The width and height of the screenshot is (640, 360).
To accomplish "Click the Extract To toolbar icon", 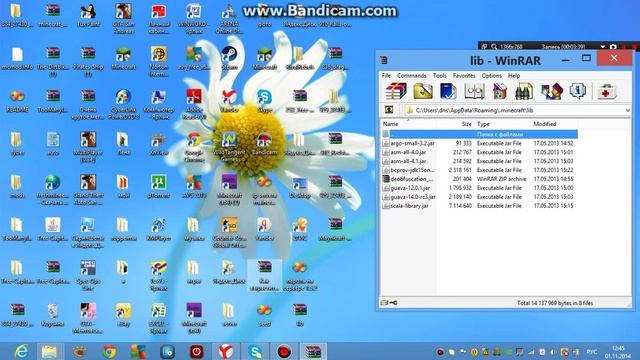I will click(x=422, y=91).
